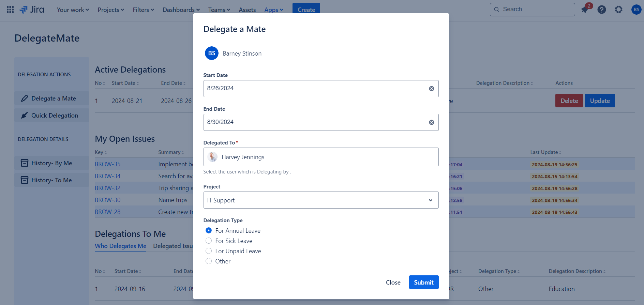644x305 pixels.
Task: Select Other delegation type radio
Action: coord(209,261)
